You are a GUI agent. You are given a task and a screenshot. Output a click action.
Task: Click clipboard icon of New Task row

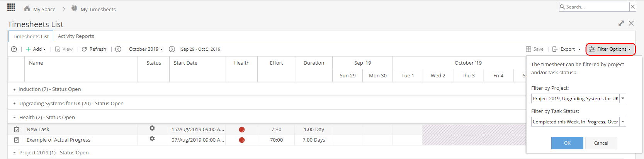point(17,130)
